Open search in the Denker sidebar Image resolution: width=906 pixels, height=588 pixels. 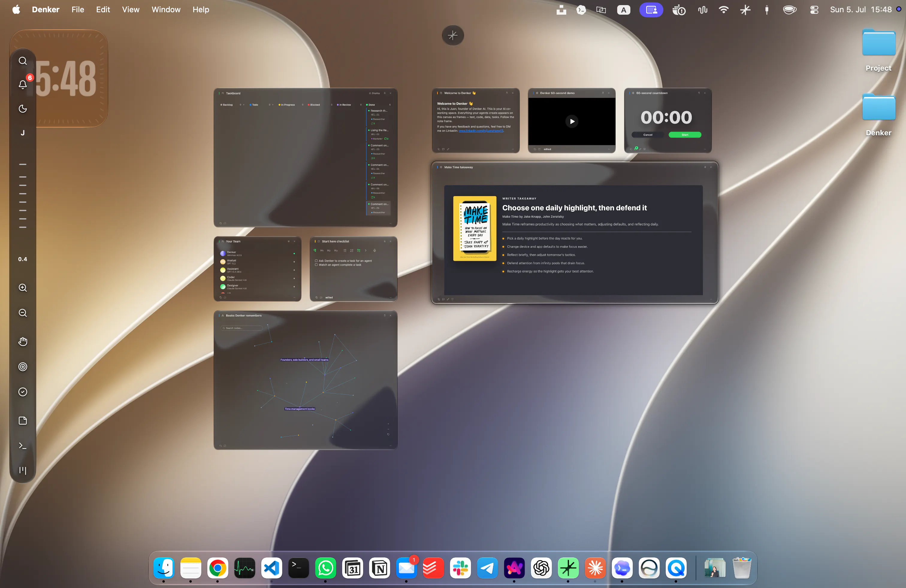23,61
